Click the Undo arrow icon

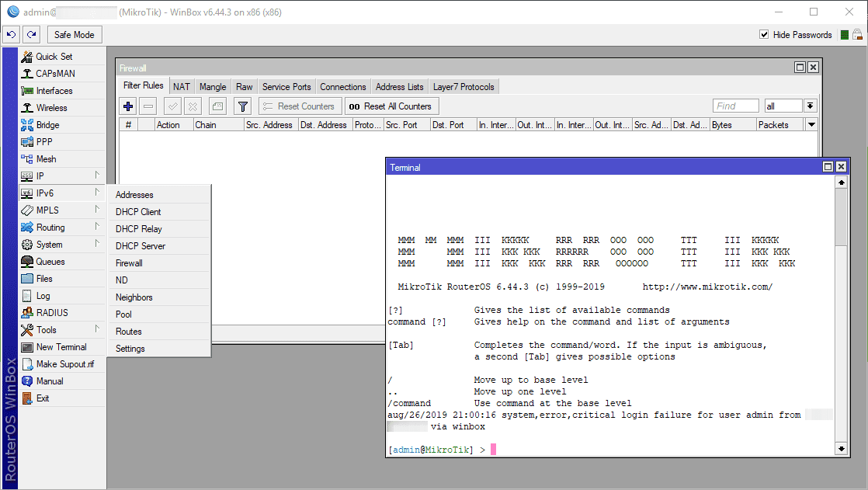pyautogui.click(x=12, y=34)
